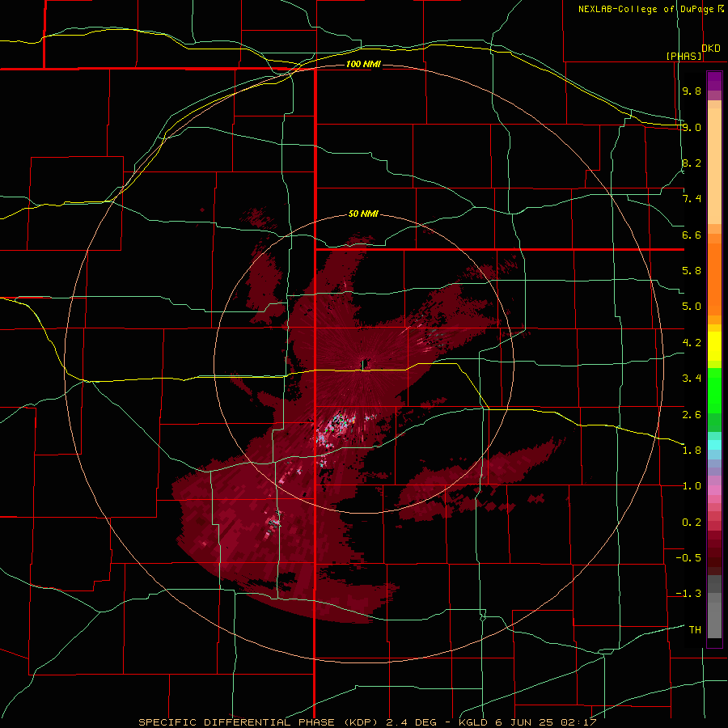
Task: Click the 6.6 legend value
Action: point(692,235)
